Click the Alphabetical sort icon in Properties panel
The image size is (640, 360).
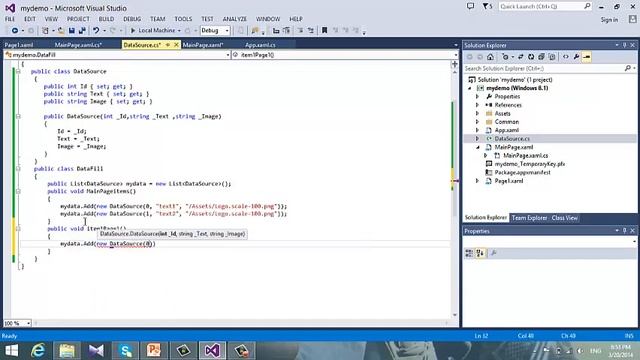point(480,253)
